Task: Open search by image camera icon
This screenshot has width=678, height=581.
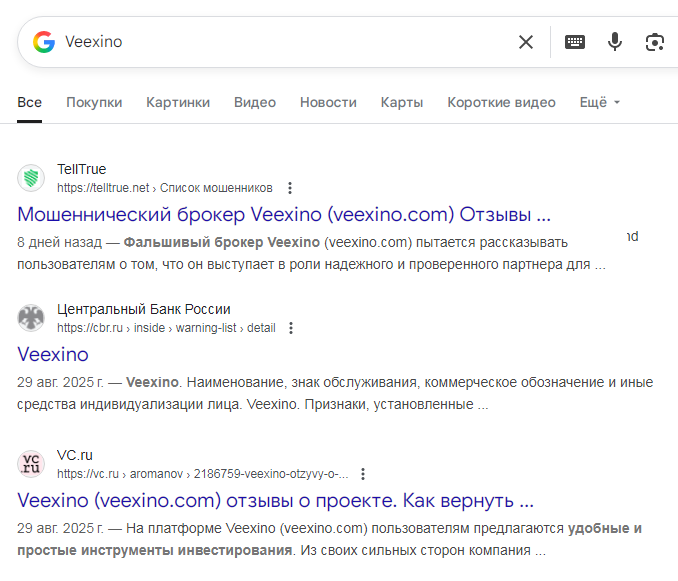Action: pyautogui.click(x=655, y=42)
